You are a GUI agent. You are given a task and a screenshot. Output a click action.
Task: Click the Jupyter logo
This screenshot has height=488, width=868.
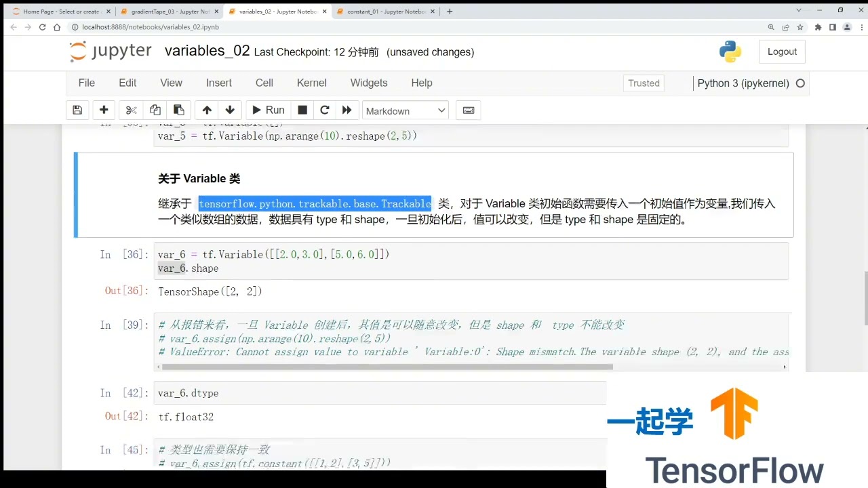click(x=111, y=52)
